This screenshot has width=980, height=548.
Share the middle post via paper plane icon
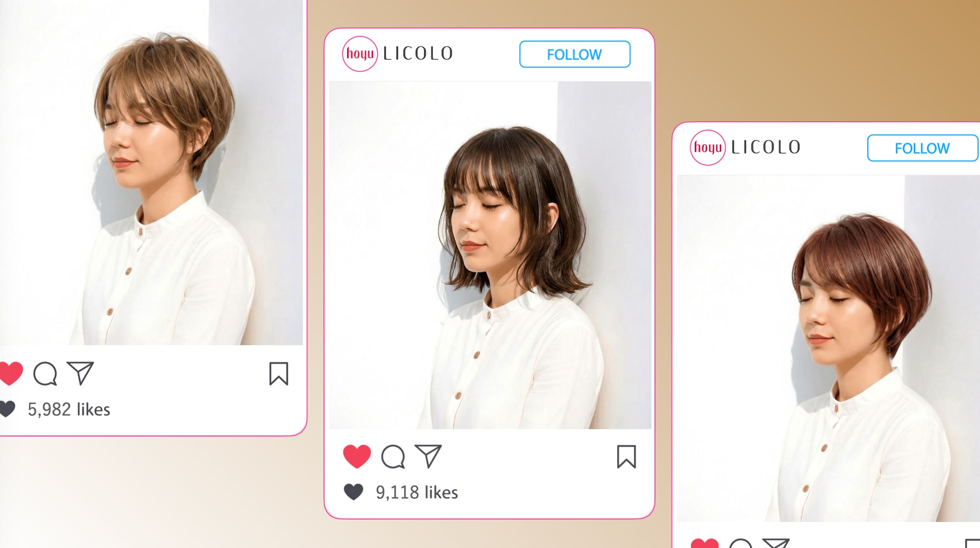coord(428,456)
